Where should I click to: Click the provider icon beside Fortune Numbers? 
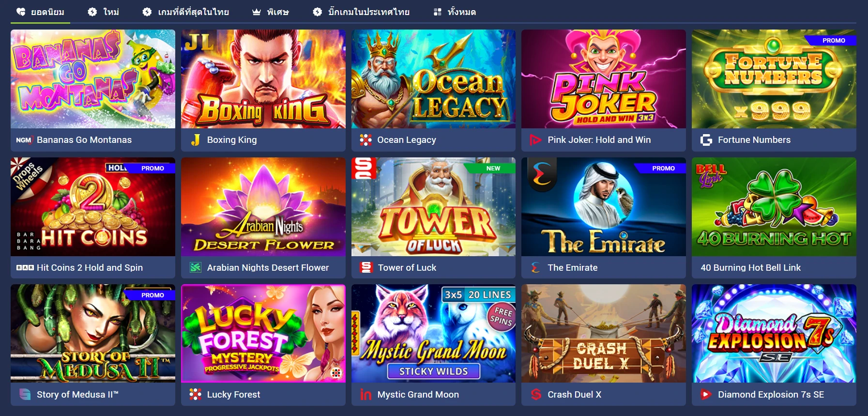click(706, 140)
